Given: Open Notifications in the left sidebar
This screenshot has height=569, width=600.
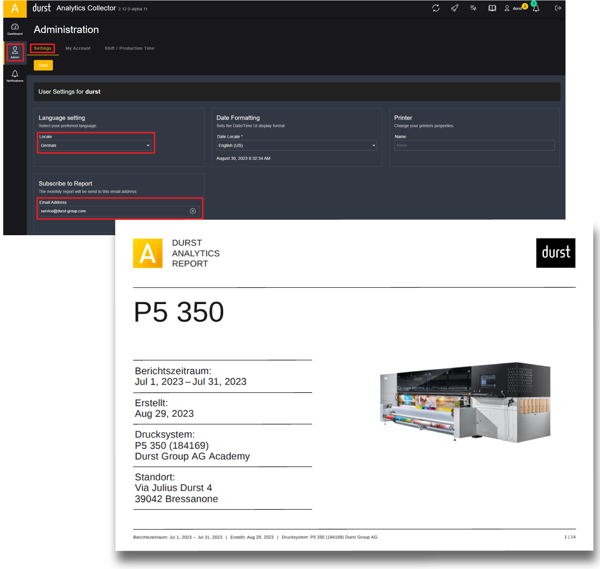Looking at the screenshot, I should tap(15, 76).
